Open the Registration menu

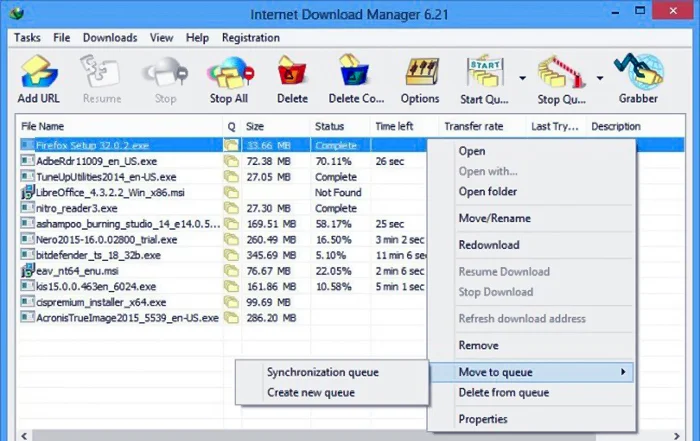click(x=251, y=37)
